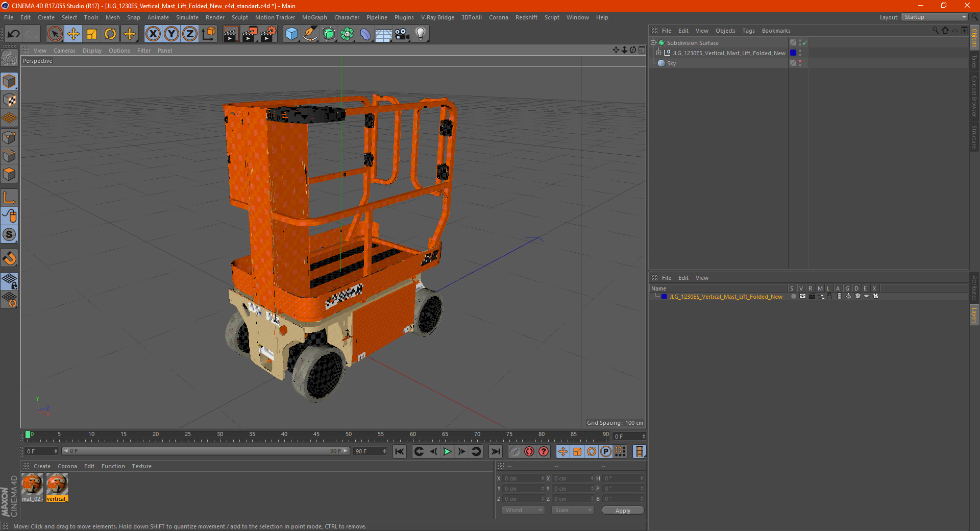The image size is (980, 531).
Task: Click the H rotation field
Action: click(x=624, y=478)
